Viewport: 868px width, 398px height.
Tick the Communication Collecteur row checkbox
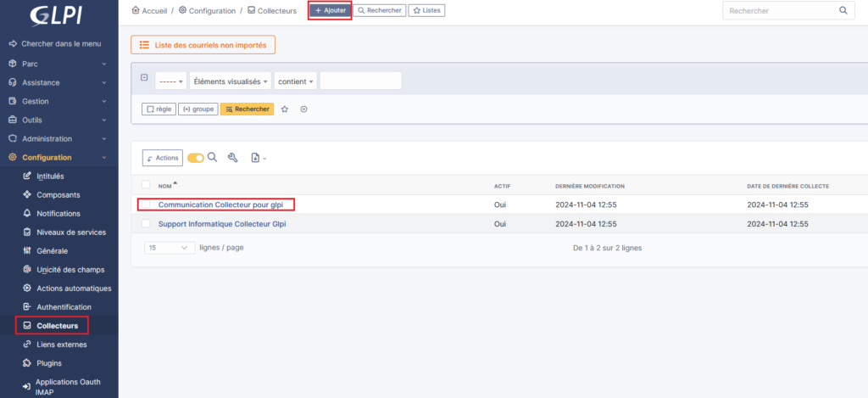coord(146,205)
